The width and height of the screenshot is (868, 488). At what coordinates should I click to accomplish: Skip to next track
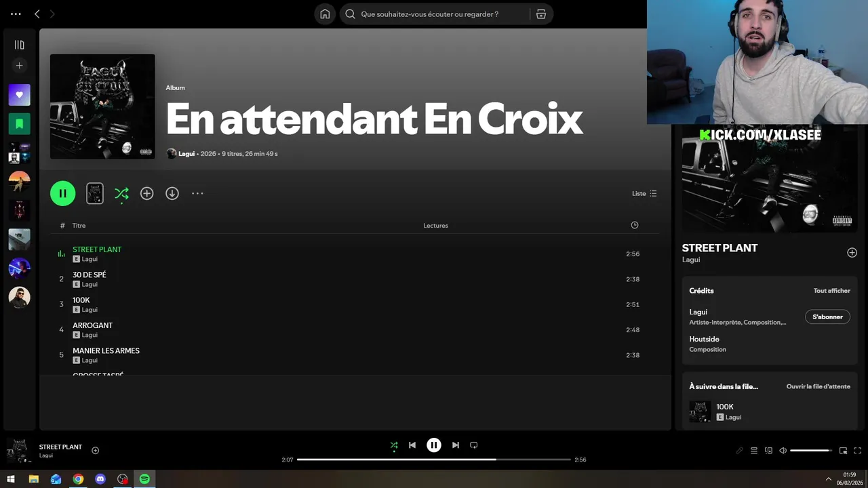pyautogui.click(x=456, y=445)
